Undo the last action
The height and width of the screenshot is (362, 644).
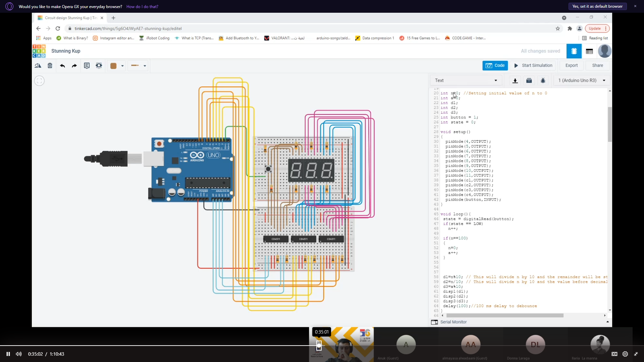click(62, 66)
